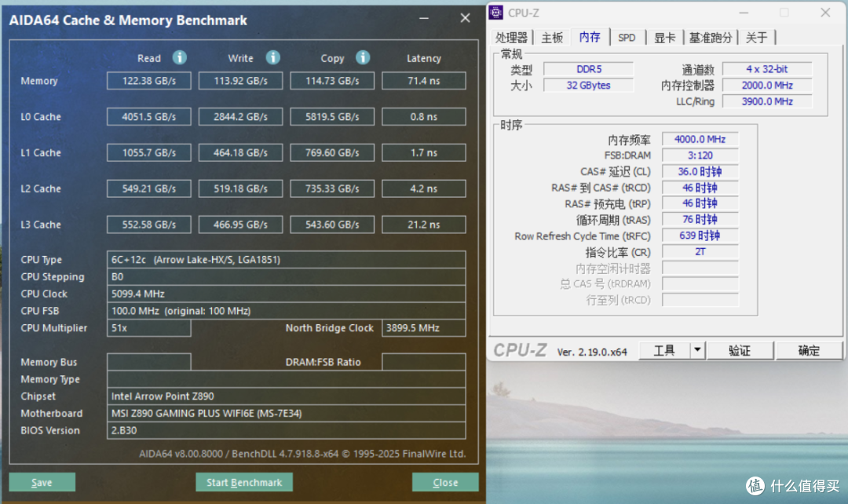The width and height of the screenshot is (848, 504).
Task: Click the 指令比率 CR value 2T
Action: pyautogui.click(x=700, y=252)
